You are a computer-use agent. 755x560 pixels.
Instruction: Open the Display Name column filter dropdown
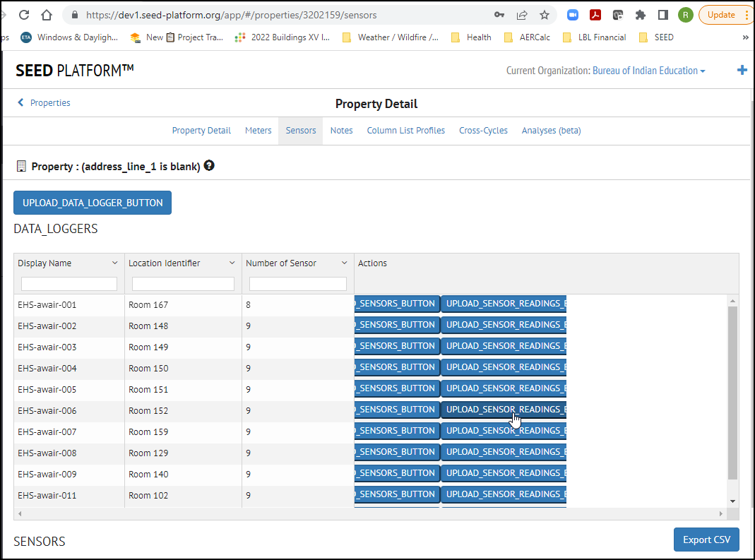point(116,263)
